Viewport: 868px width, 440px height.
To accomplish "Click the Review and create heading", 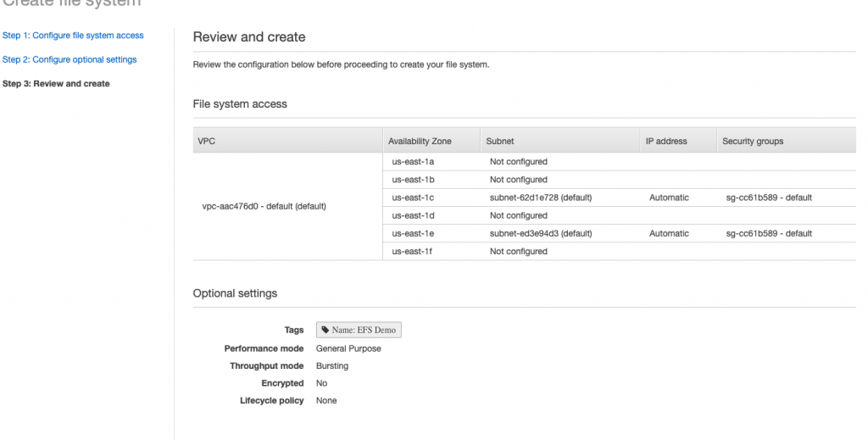I will pos(249,37).
